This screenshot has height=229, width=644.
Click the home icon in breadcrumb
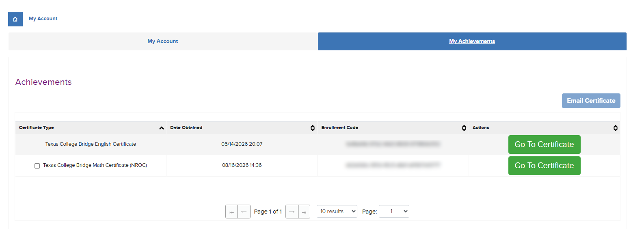click(x=15, y=19)
